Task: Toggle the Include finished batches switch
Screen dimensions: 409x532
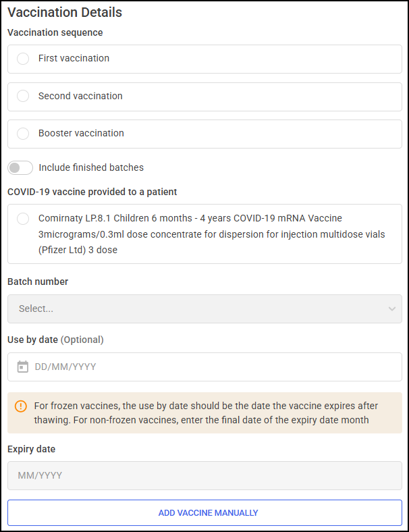Action: coord(20,167)
